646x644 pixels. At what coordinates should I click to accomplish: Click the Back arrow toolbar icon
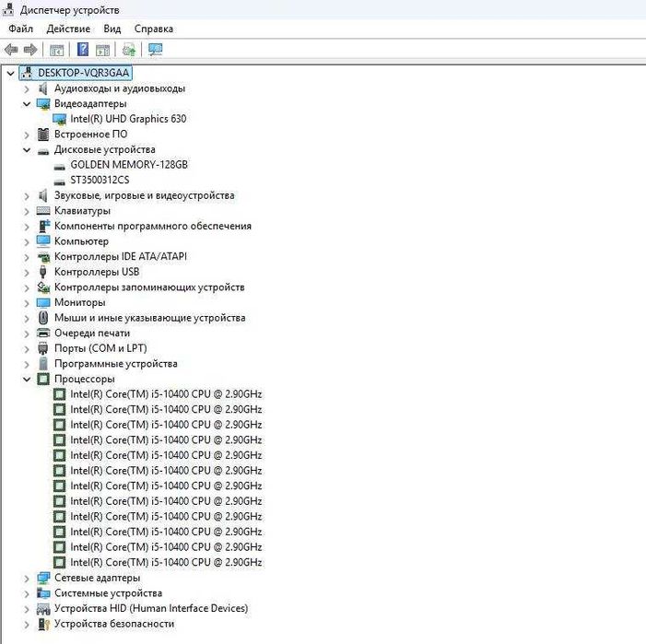coord(11,50)
